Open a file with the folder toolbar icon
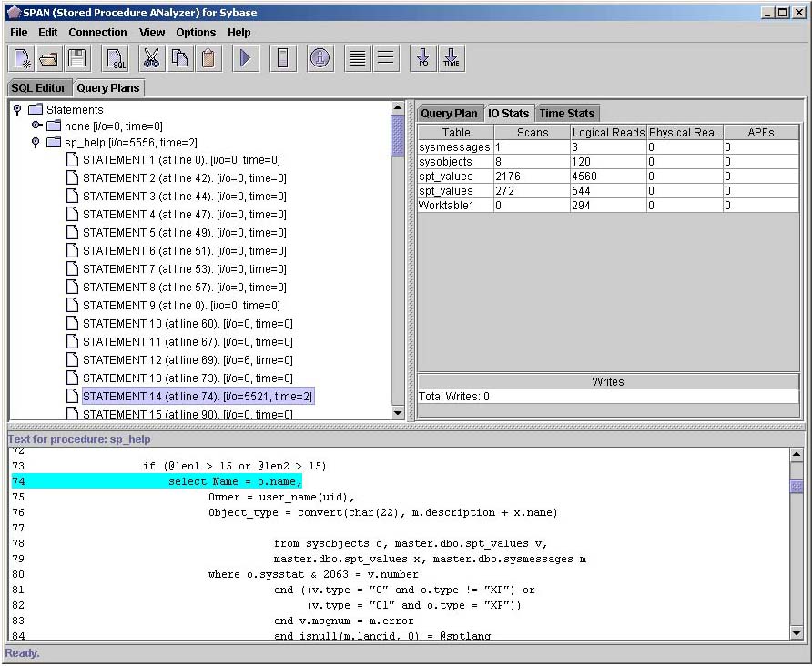The image size is (812, 666). [49, 58]
